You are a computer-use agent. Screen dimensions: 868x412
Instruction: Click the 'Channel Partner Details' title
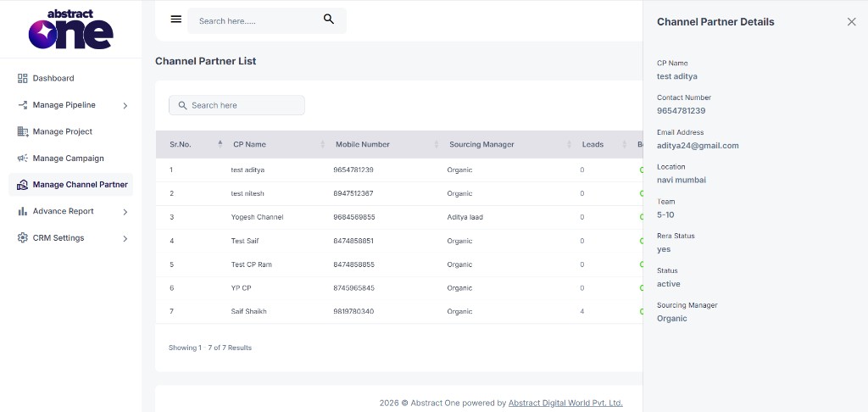[x=715, y=22]
